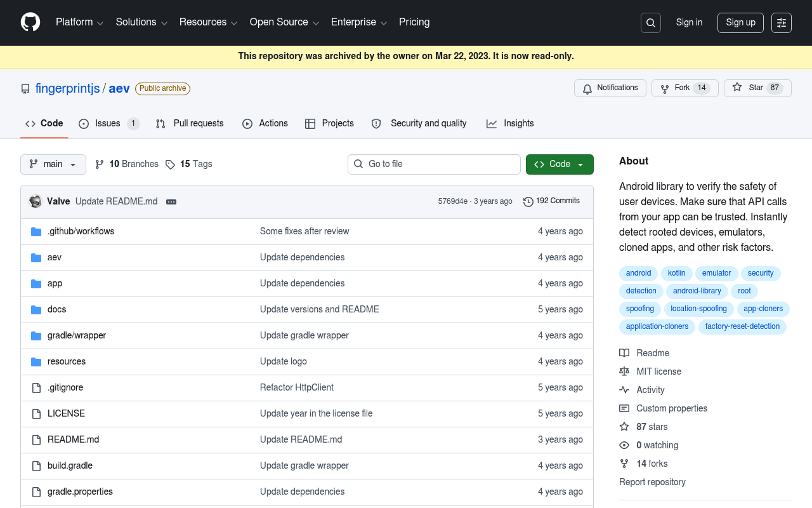Open the app folder
Screen dimensions: 812x508
[x=55, y=283]
